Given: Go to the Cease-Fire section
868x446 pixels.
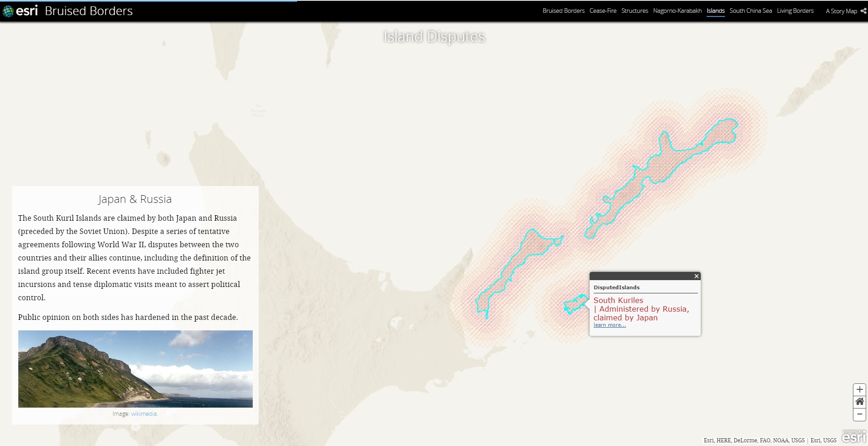Looking at the screenshot, I should click(x=603, y=11).
